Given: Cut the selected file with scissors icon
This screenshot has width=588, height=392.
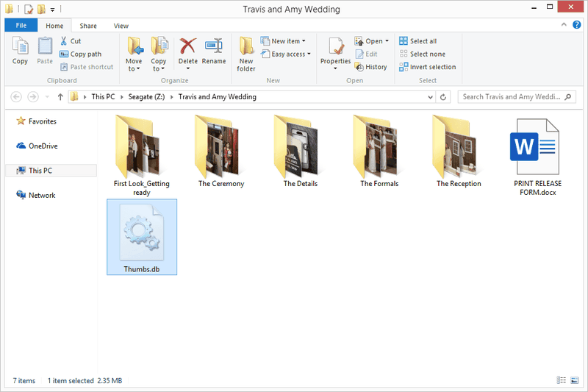Looking at the screenshot, I should (x=70, y=41).
